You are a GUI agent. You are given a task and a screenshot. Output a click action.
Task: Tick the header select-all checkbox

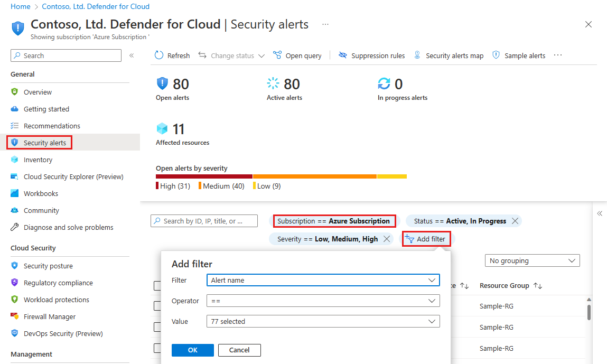pyautogui.click(x=157, y=286)
